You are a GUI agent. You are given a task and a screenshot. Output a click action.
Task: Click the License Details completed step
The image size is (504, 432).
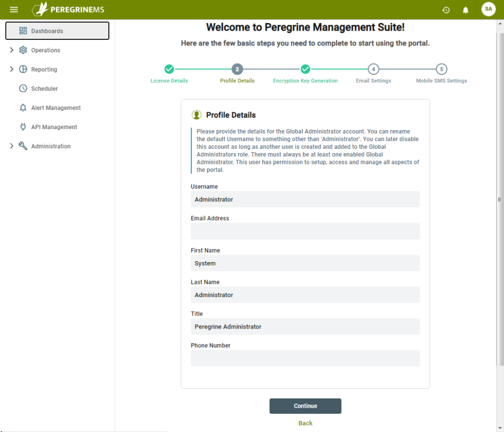pos(169,69)
